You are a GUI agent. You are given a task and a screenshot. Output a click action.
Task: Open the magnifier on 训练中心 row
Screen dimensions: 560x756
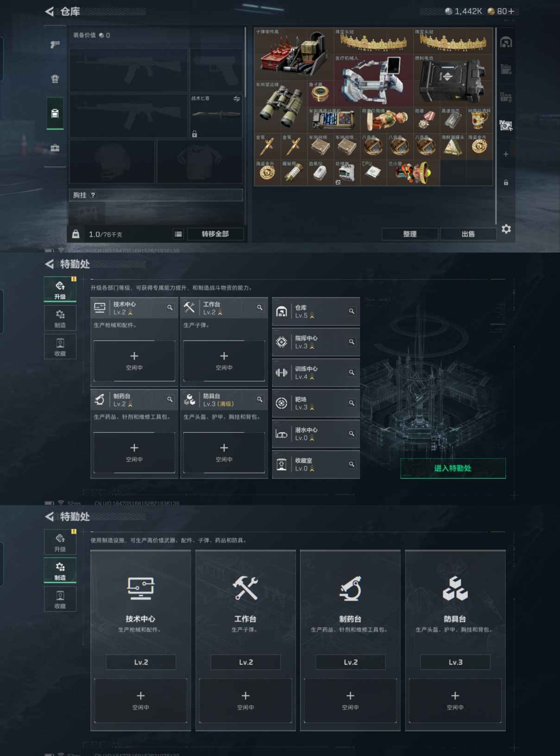click(x=352, y=372)
